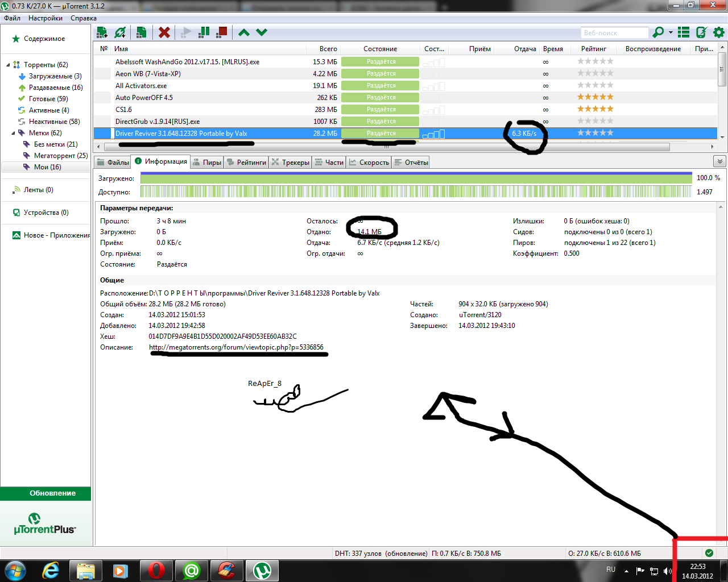Open the Справка menu
Image resolution: width=728 pixels, height=582 pixels.
pyautogui.click(x=84, y=18)
